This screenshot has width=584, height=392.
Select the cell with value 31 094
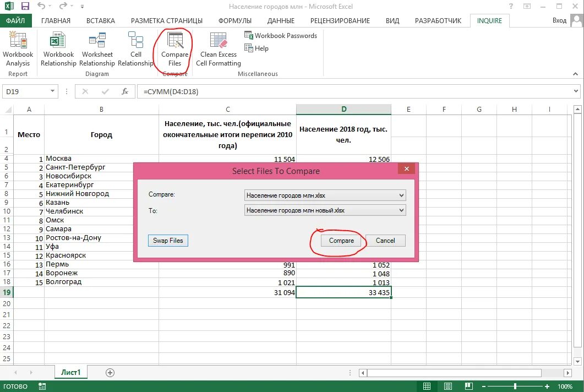click(227, 292)
